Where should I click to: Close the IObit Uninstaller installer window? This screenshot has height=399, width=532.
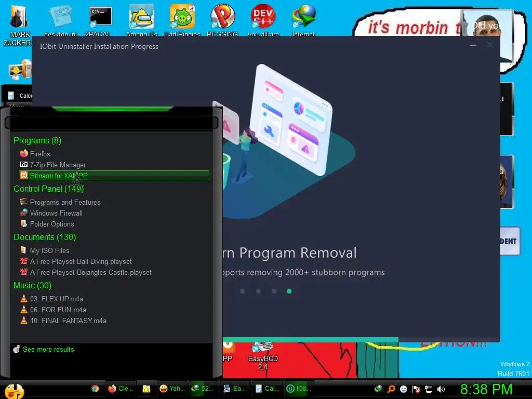tap(489, 45)
